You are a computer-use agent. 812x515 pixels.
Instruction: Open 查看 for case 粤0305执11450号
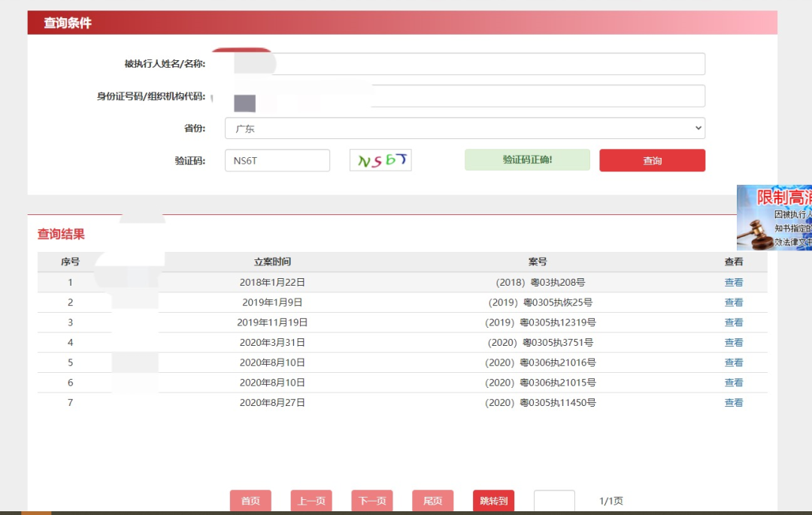[x=733, y=402]
